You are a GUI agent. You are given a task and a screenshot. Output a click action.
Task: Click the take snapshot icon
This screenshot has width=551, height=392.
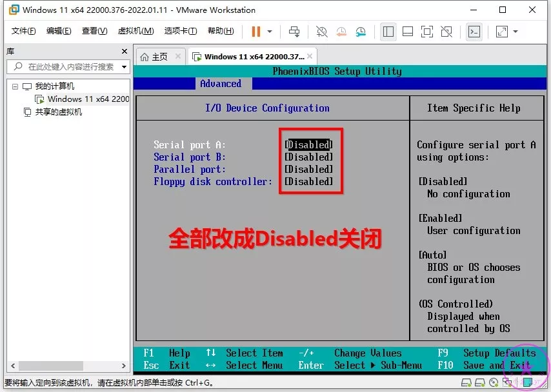coord(321,32)
